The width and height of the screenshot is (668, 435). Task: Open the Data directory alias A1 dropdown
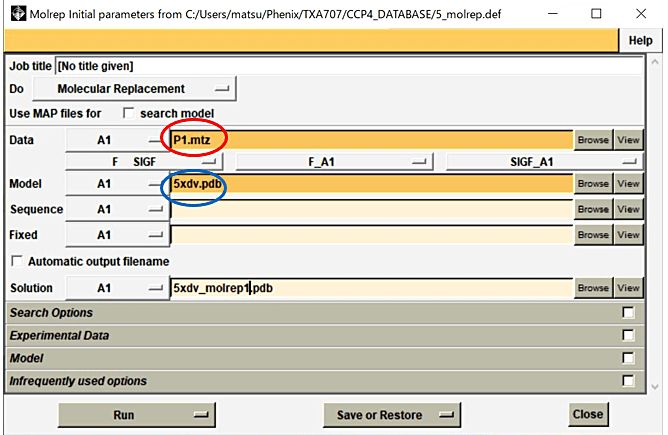117,140
